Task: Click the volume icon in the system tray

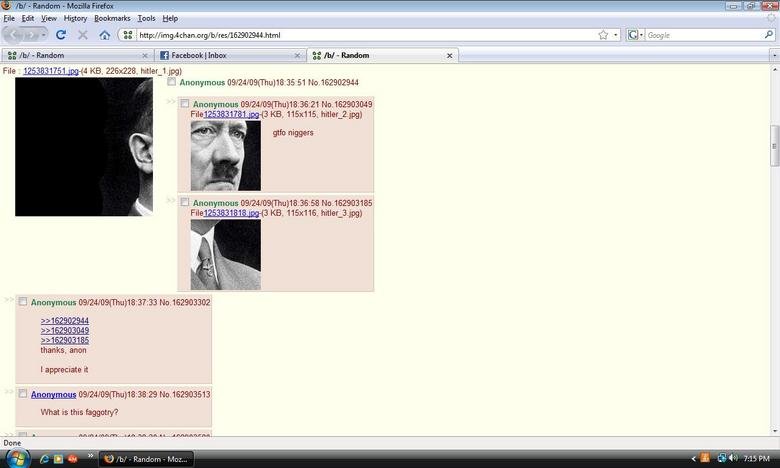Action: (734, 458)
